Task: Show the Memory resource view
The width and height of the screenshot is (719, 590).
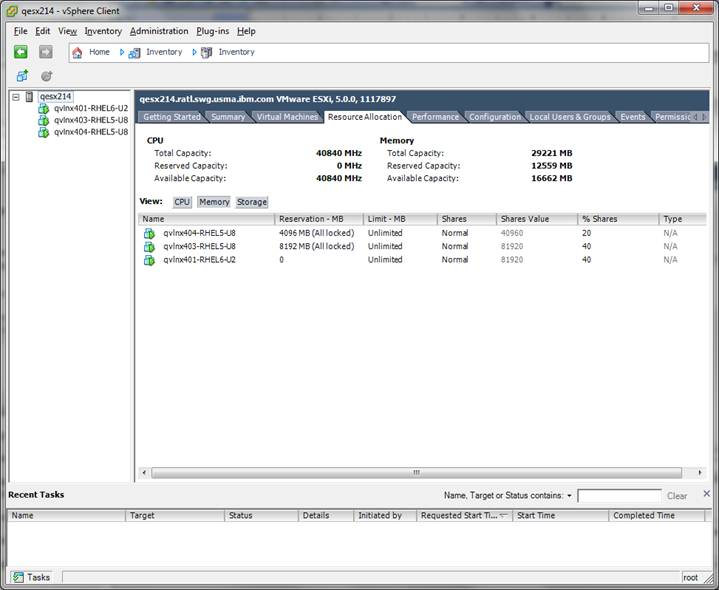Action: (x=214, y=202)
